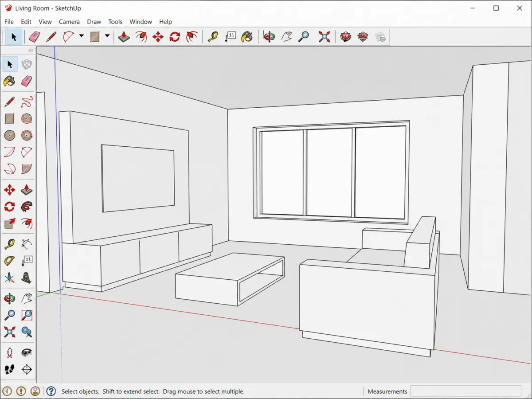Click the geo-location status bar icon
532x399 pixels.
7,391
